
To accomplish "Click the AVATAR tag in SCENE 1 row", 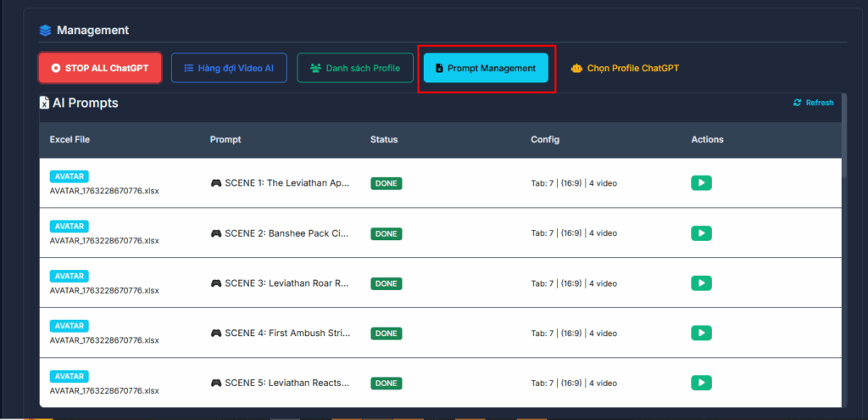I will (69, 176).
